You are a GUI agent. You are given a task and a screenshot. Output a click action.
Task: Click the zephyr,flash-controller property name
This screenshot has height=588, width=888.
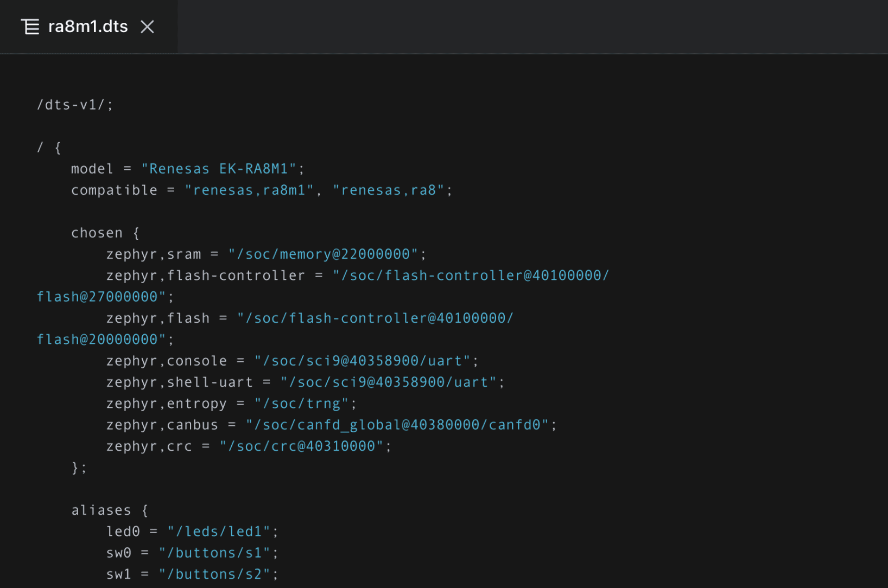pyautogui.click(x=206, y=276)
